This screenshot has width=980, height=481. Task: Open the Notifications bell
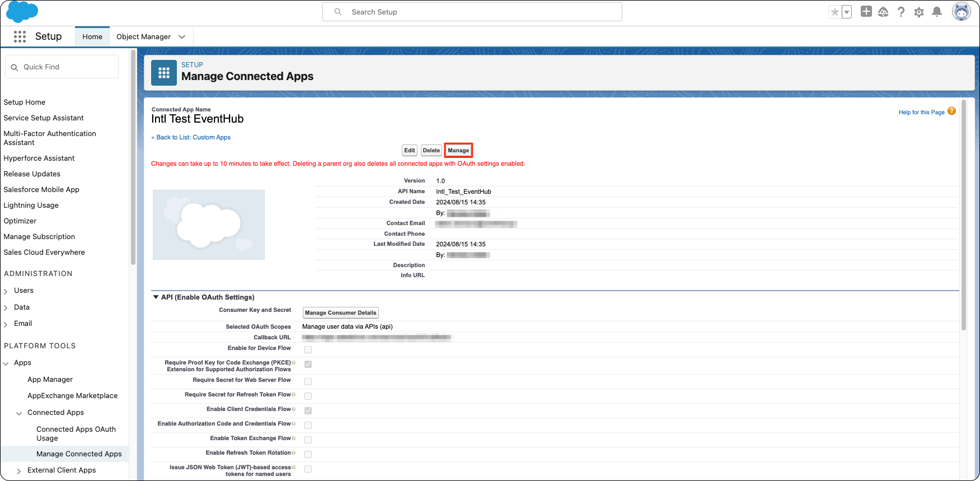[x=937, y=12]
